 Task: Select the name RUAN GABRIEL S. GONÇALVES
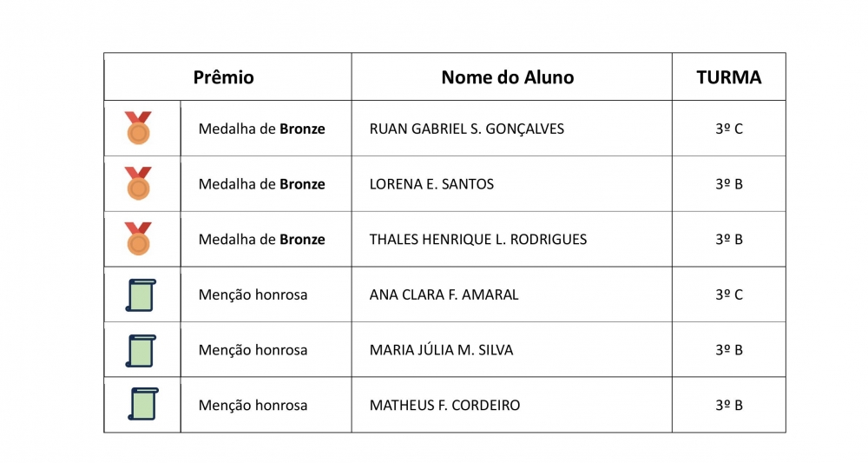click(x=467, y=129)
